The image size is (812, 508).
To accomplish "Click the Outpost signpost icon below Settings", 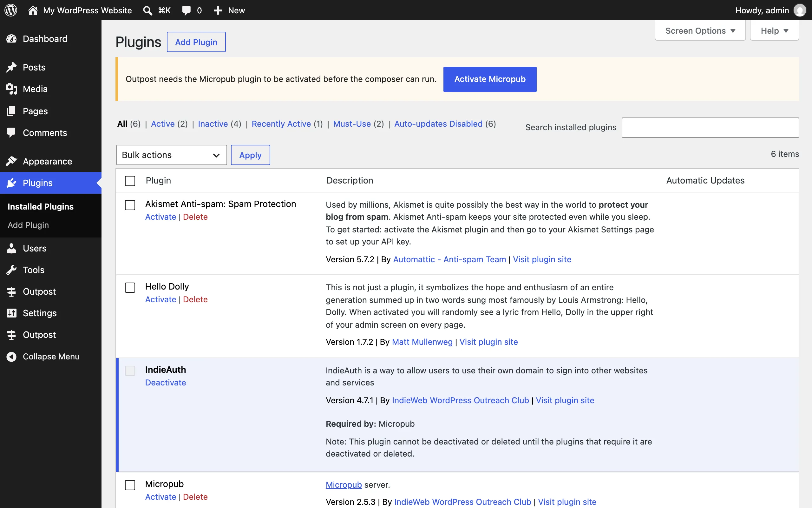I will tap(11, 335).
